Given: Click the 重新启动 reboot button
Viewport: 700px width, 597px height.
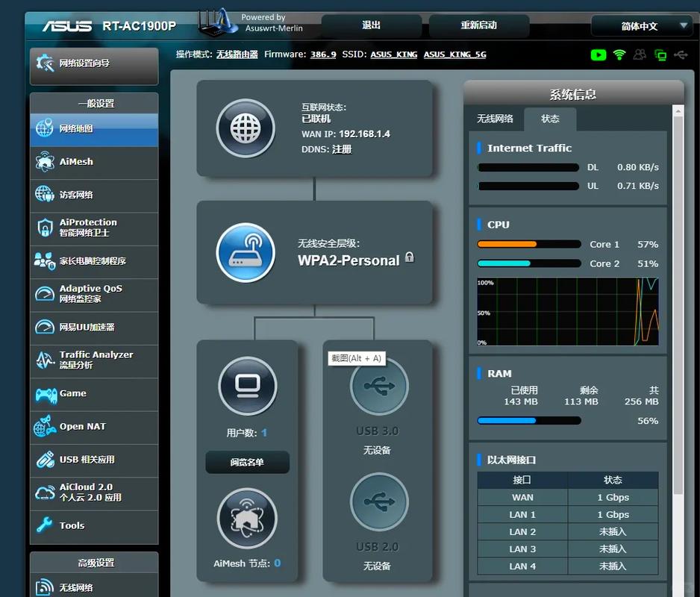Looking at the screenshot, I should point(478,25).
